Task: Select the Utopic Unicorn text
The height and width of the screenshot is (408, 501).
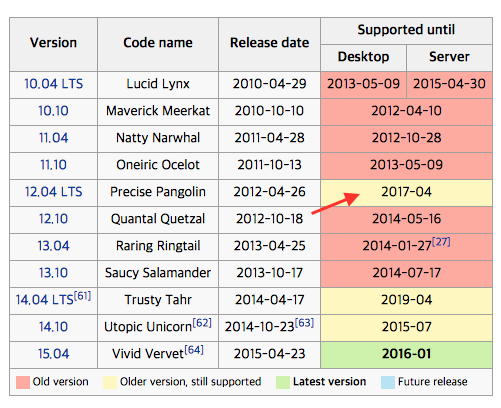Action: pos(148,327)
